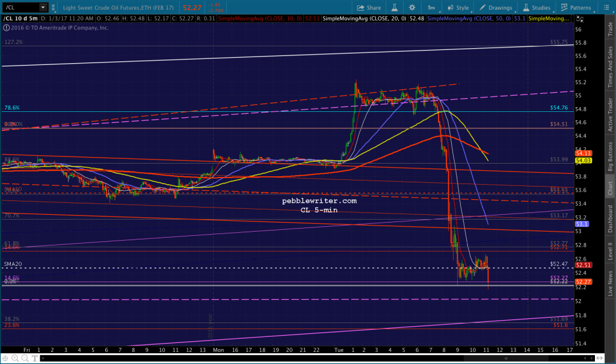Click the expand time axis arrows icon
Viewport: 616px width, 364px height.
pyautogui.click(x=600, y=358)
